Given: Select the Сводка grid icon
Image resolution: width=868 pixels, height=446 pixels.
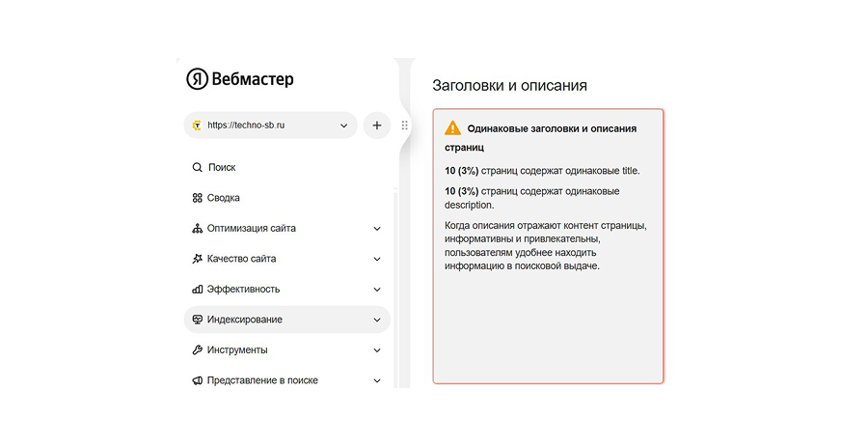Looking at the screenshot, I should [198, 198].
